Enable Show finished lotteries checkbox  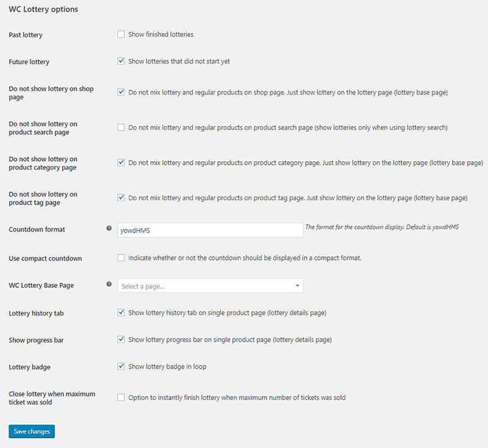121,34
